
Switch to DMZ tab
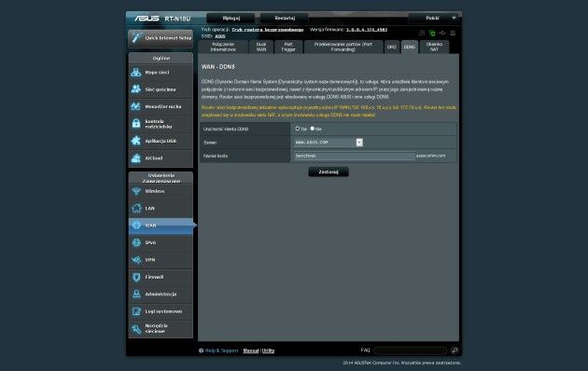click(x=391, y=47)
